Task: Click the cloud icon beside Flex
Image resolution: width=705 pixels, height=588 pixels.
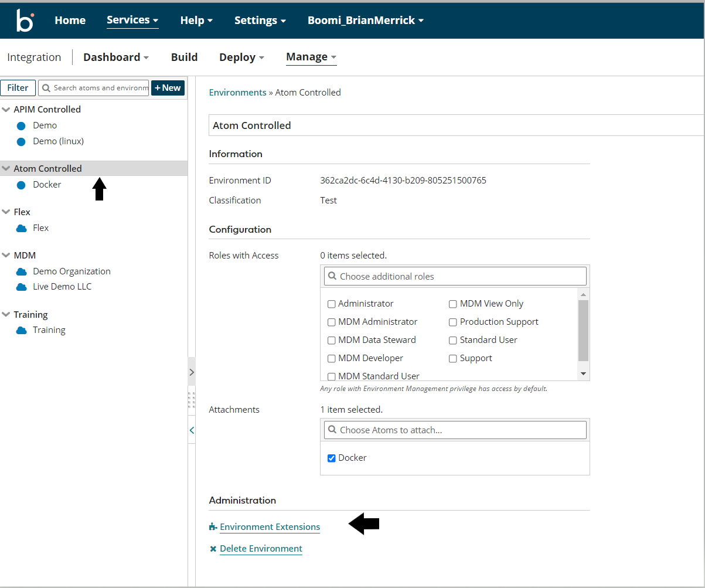Action: tap(22, 227)
